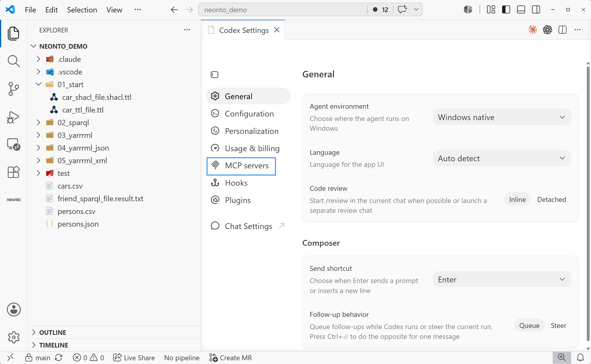Image resolution: width=591 pixels, height=364 pixels.
Task: Synchronize changes in status bar
Action: click(x=59, y=358)
